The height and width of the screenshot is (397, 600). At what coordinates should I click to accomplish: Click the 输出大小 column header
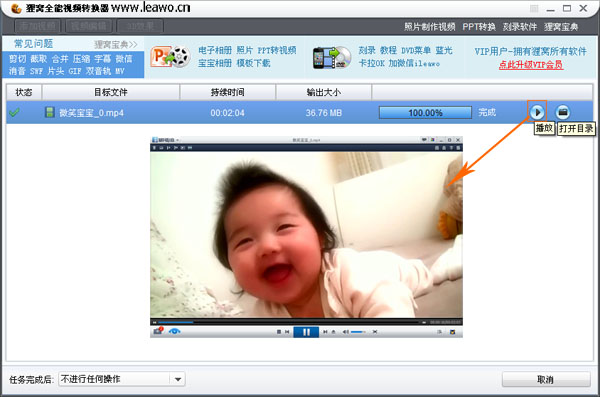(324, 92)
